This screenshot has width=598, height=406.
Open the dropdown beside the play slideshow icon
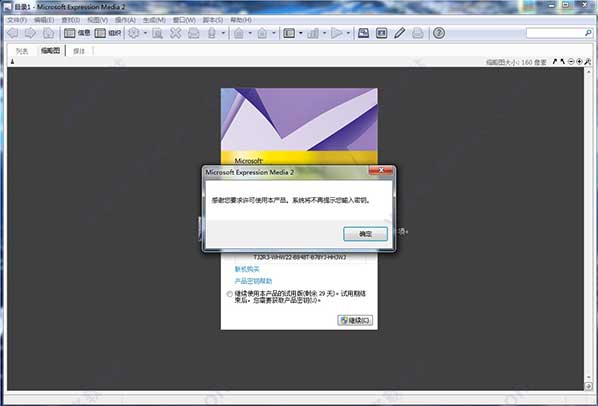pos(348,33)
